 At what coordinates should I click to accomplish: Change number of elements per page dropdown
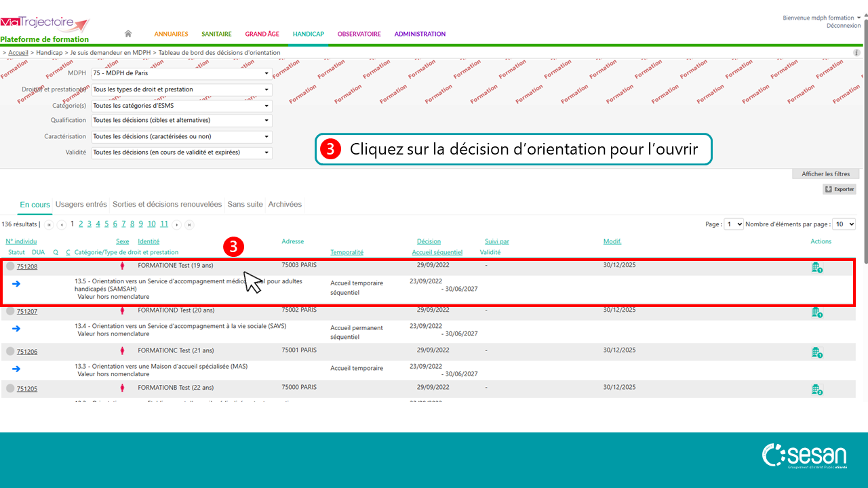coord(844,224)
